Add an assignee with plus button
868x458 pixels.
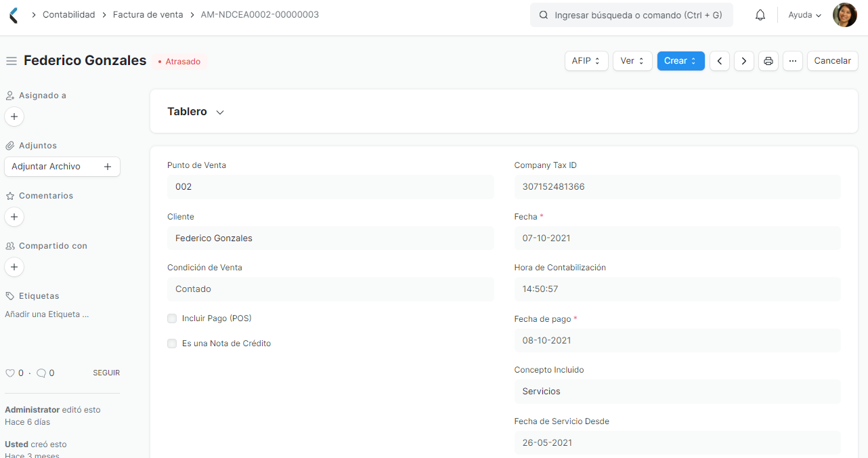[x=14, y=117]
